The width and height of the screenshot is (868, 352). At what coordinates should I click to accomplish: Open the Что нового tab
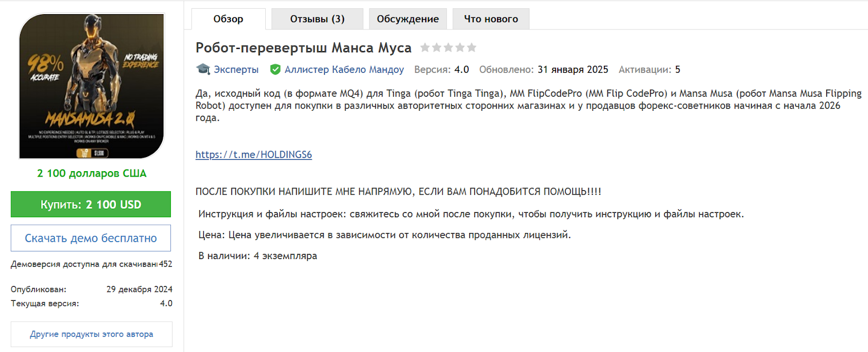pyautogui.click(x=490, y=19)
